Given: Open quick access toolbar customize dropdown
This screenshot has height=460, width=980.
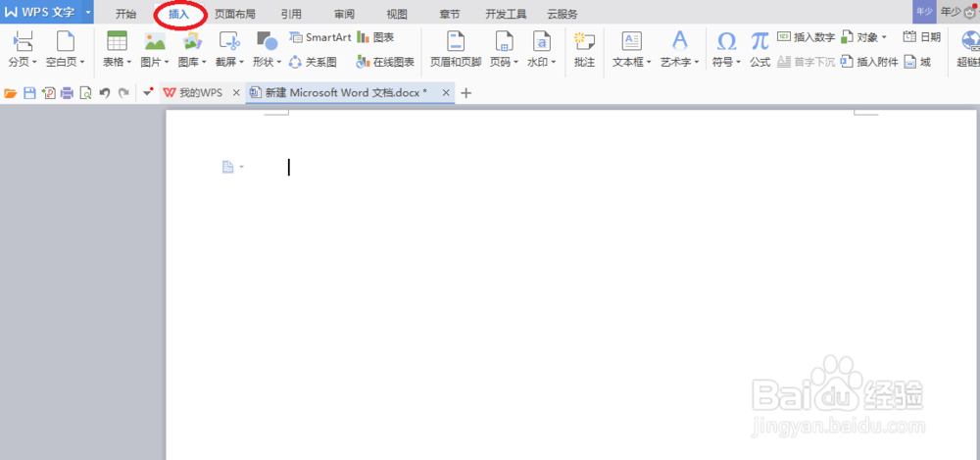Looking at the screenshot, I should [148, 92].
